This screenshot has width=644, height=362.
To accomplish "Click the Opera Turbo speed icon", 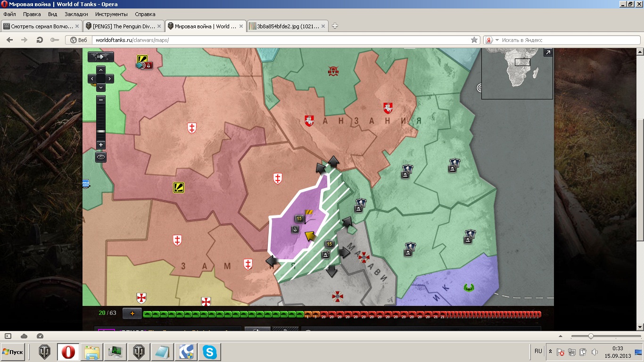I will pyautogui.click(x=40, y=336).
